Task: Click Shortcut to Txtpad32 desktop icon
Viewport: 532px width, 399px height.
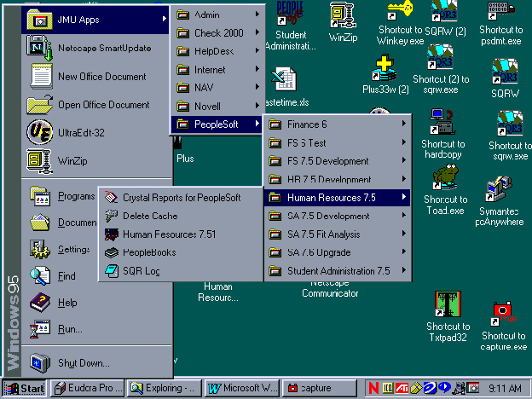Action: (448, 316)
